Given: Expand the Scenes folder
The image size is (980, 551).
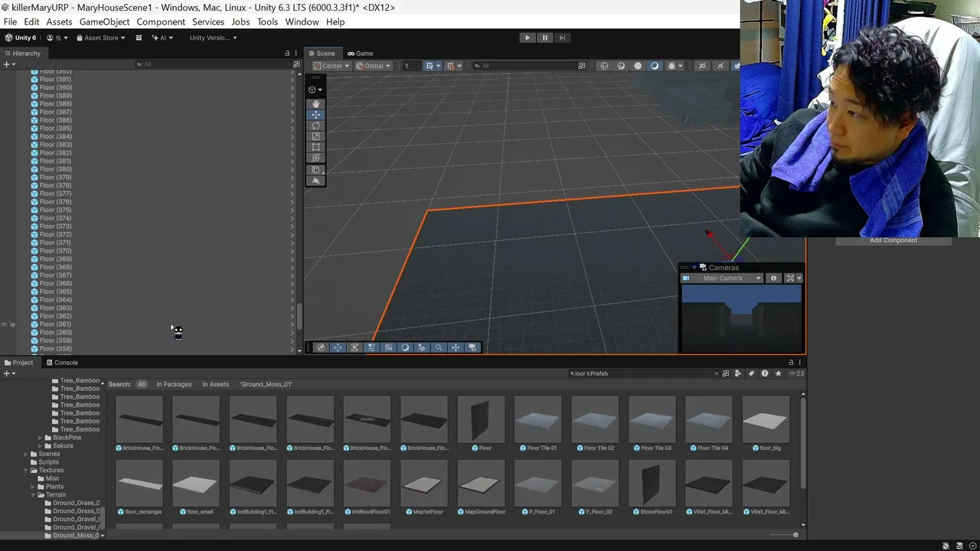Looking at the screenshot, I should click(25, 454).
